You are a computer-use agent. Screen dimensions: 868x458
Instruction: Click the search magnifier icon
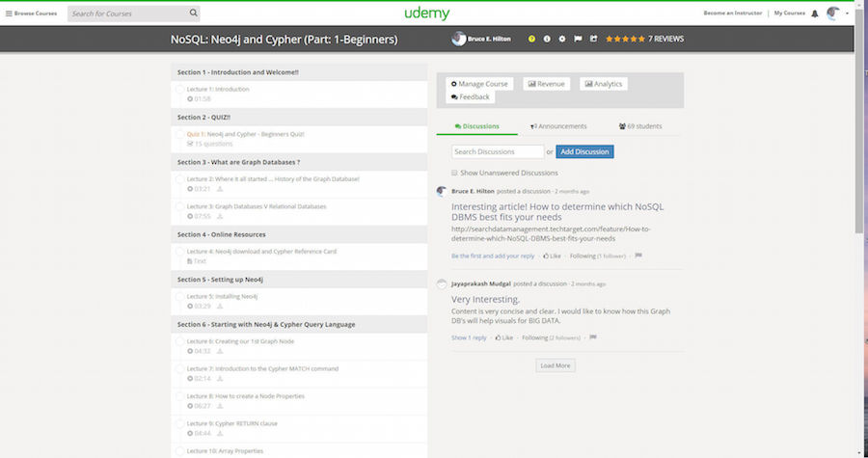pos(193,13)
